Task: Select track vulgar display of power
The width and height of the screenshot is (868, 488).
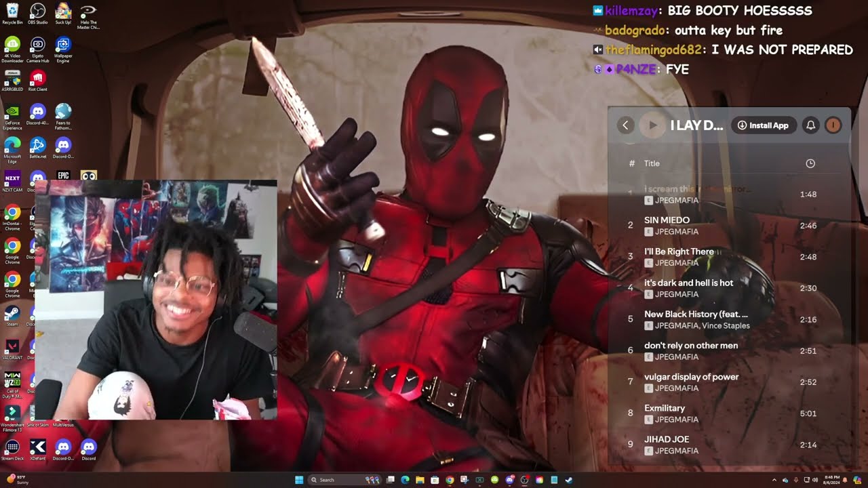Action: (x=729, y=382)
